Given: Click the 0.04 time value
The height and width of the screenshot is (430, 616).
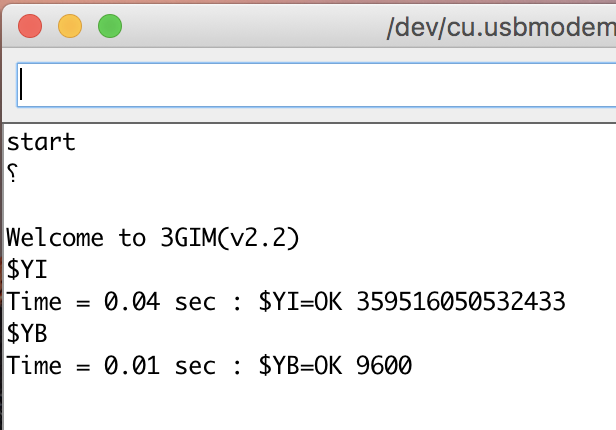Looking at the screenshot, I should pos(132,302).
